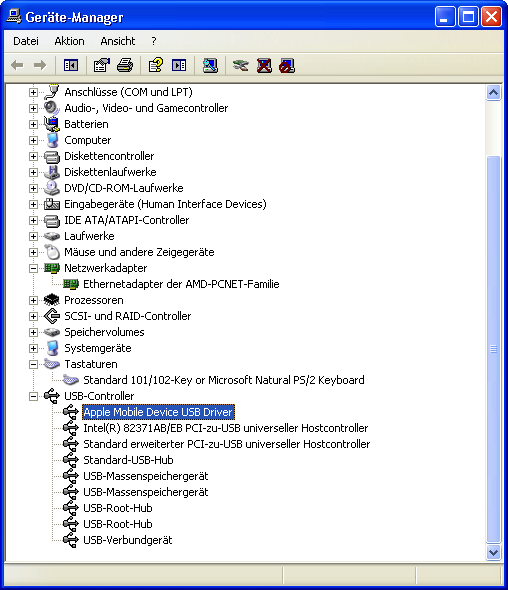
Task: Click the Netzwerkadapter card icon
Action: click(52, 268)
